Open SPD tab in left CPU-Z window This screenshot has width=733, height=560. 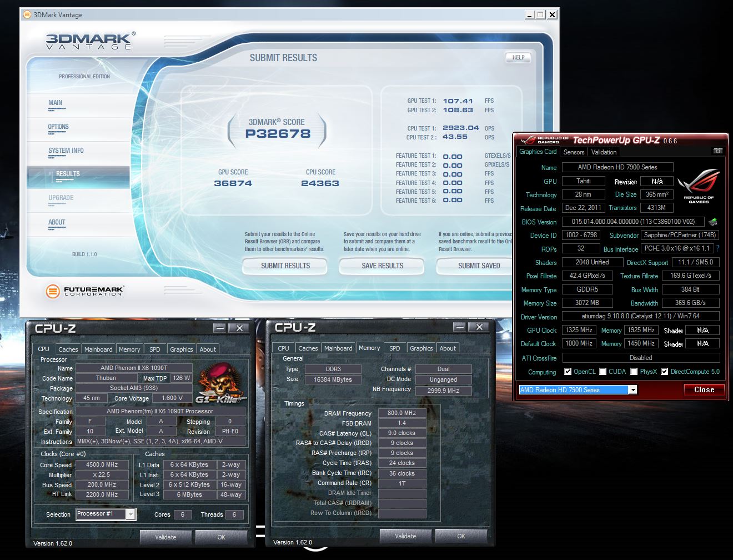(x=155, y=349)
